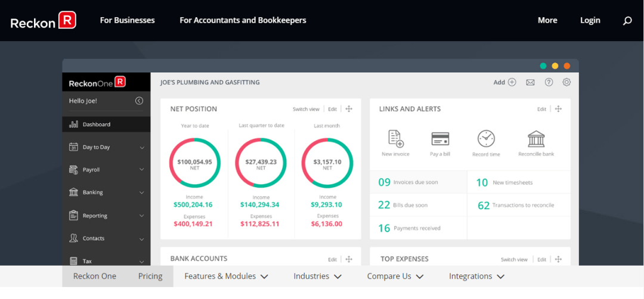The width and height of the screenshot is (644, 299).
Task: Click the Pay a bill icon
Action: [x=440, y=139]
